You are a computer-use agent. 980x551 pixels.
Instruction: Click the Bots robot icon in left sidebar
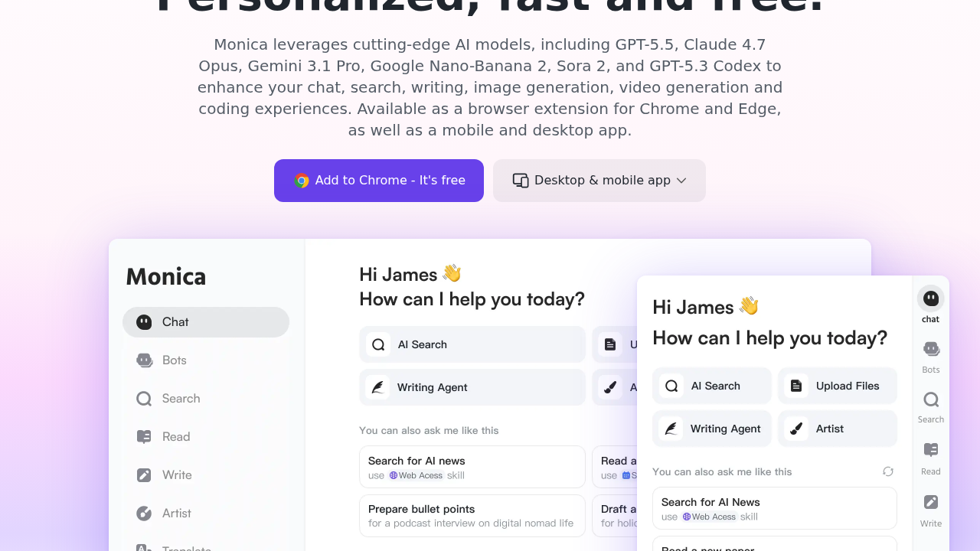(x=144, y=360)
